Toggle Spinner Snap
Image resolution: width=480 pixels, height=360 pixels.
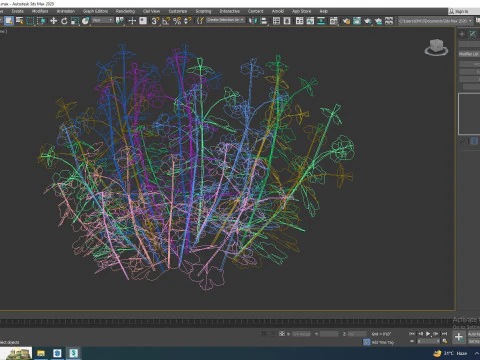[188, 21]
